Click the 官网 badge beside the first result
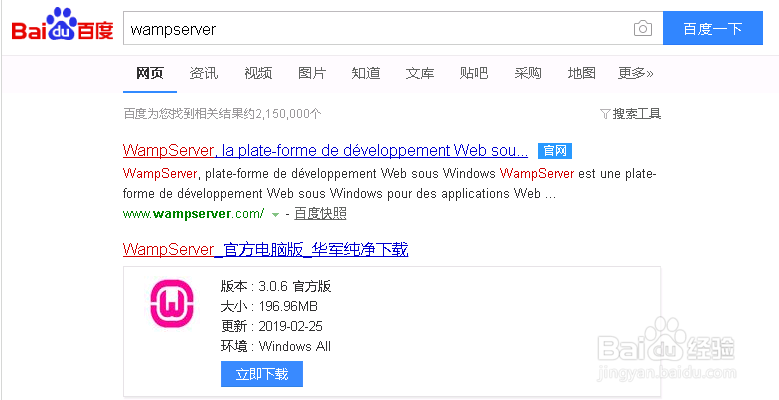The width and height of the screenshot is (779, 400). tap(555, 151)
